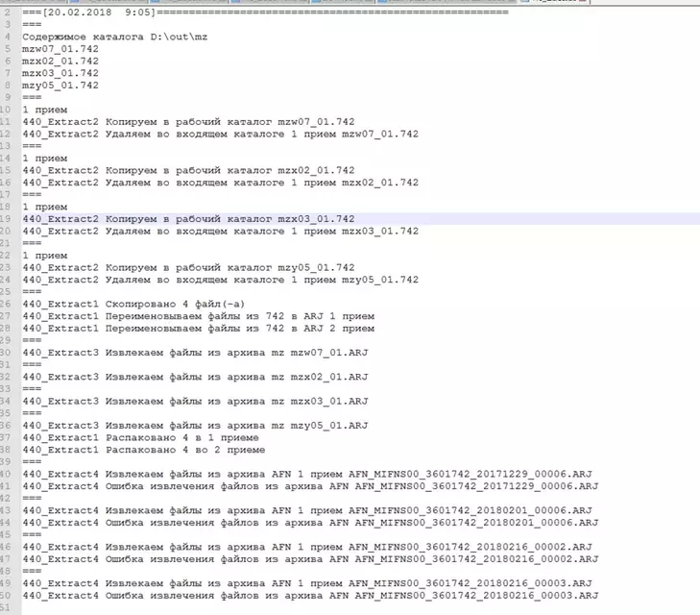This screenshot has height=615, width=700.
Task: Click 'Копируем в рабочий каталог mzy05_01.742' line
Action: pos(188,267)
